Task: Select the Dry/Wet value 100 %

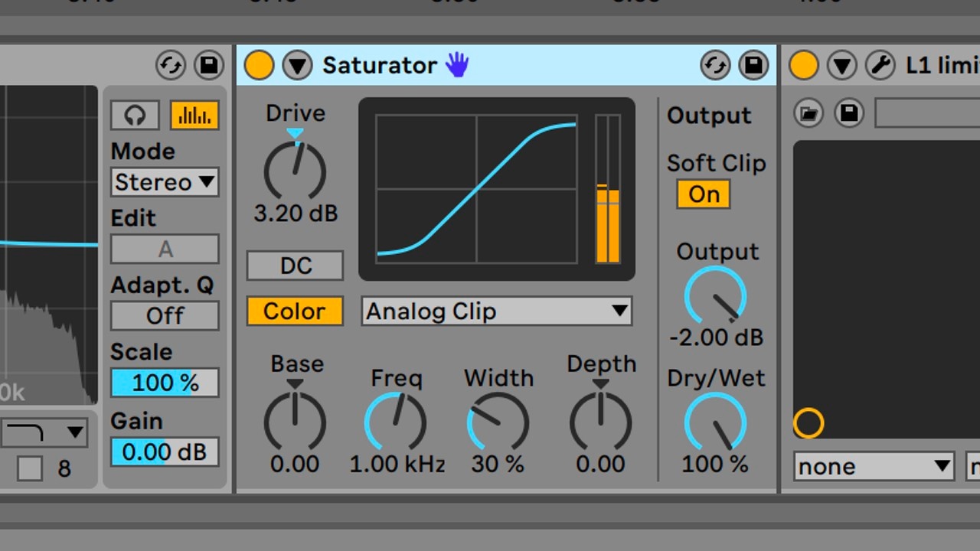Action: click(x=716, y=464)
